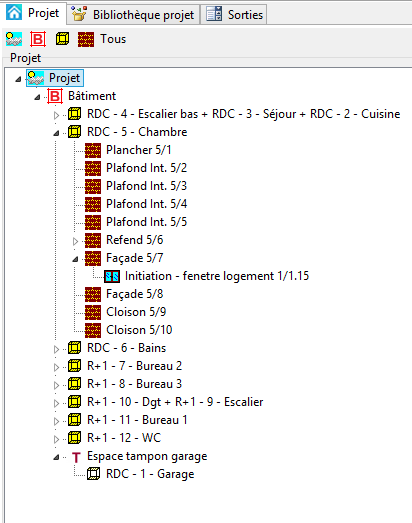The height and width of the screenshot is (523, 412).
Task: Collapse the Espace tampon garage node
Action: 56,457
